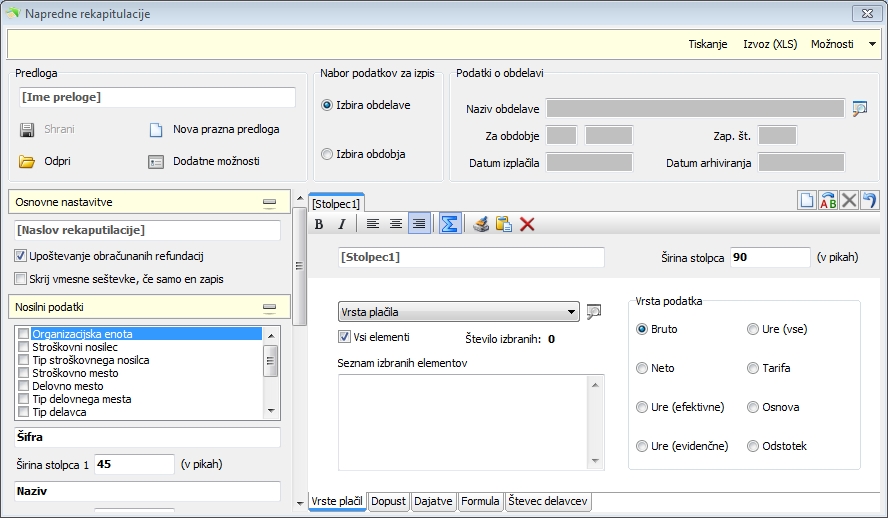Collapse the Osnovne nastavitve section

pyautogui.click(x=269, y=202)
